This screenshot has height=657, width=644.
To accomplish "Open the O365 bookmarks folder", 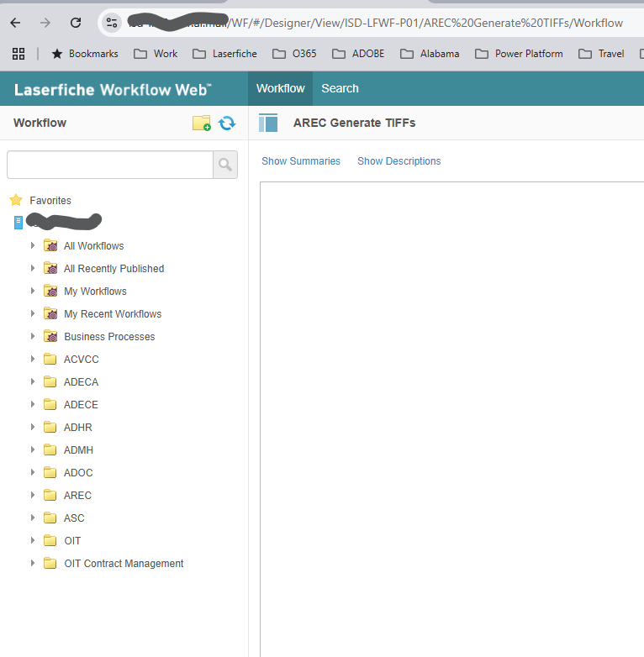I will pyautogui.click(x=294, y=54).
